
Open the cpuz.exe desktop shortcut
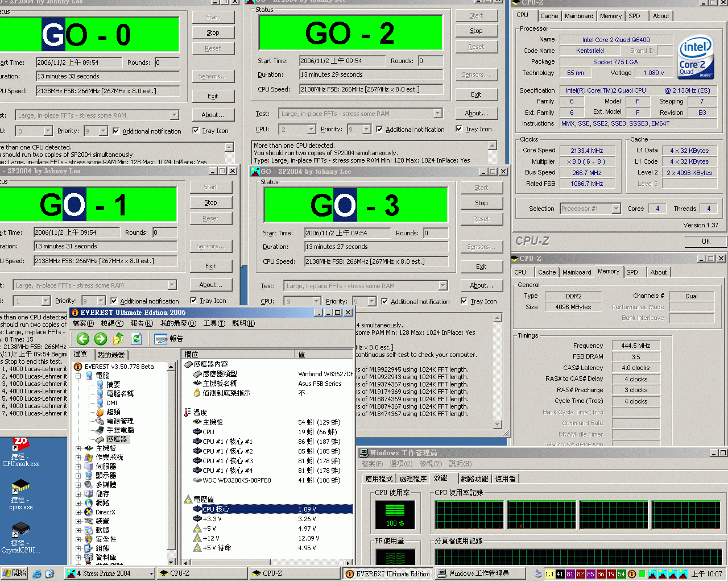point(20,494)
